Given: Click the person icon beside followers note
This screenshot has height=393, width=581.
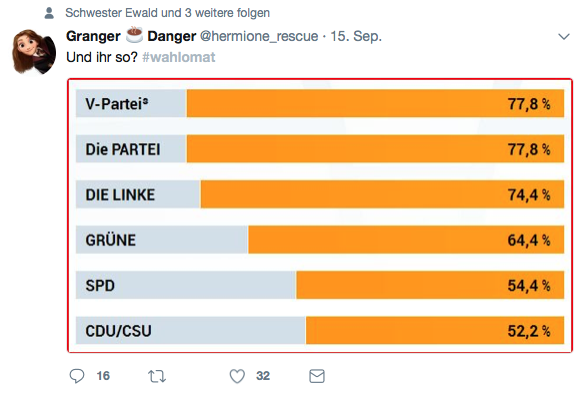Looking at the screenshot, I should pos(49,13).
